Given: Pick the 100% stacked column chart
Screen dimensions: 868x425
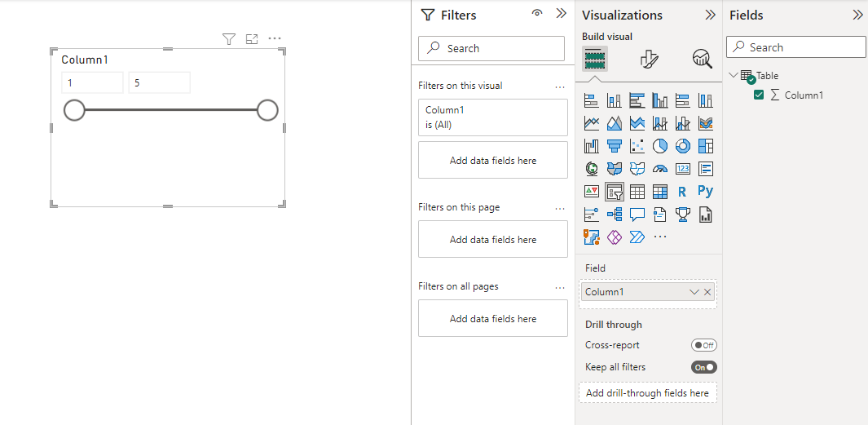Looking at the screenshot, I should point(705,100).
